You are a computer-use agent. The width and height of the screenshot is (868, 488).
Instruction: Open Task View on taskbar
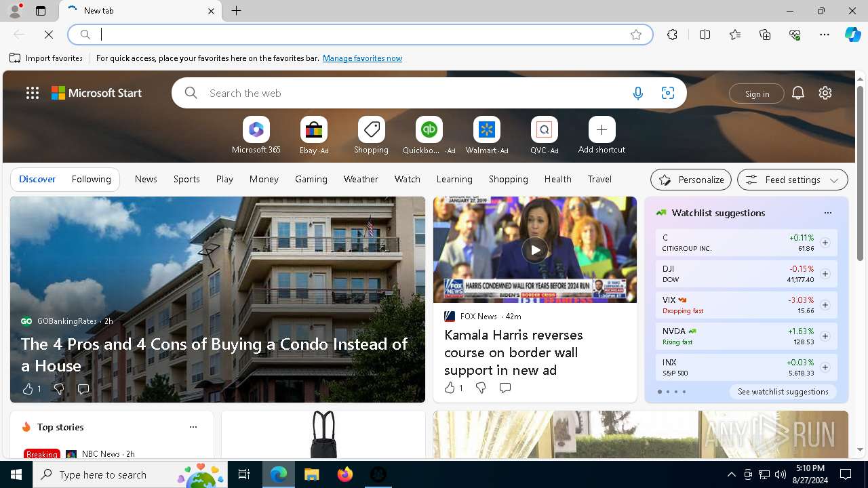coord(244,474)
